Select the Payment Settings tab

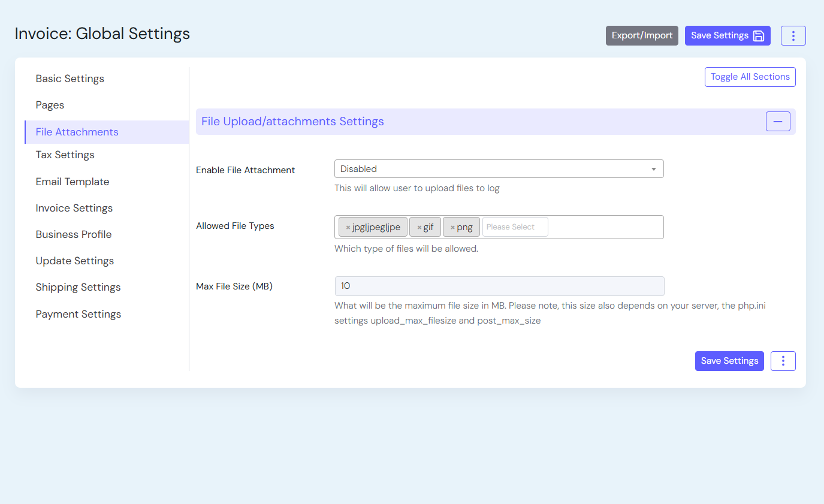[79, 314]
